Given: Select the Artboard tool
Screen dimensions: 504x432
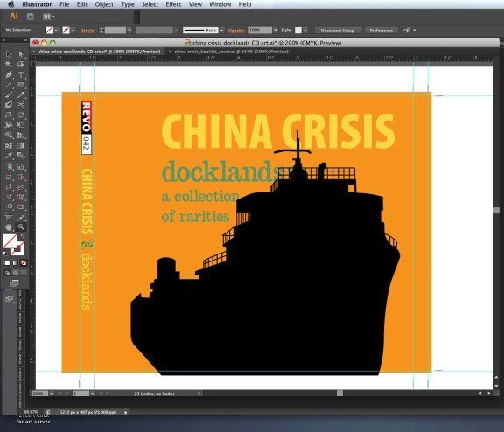Looking at the screenshot, I should [x=9, y=218].
